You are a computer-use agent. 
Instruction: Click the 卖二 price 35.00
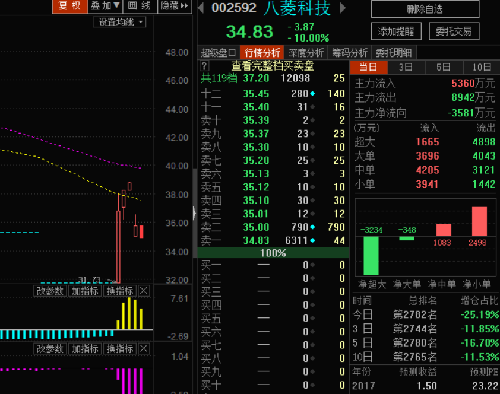tap(256, 227)
